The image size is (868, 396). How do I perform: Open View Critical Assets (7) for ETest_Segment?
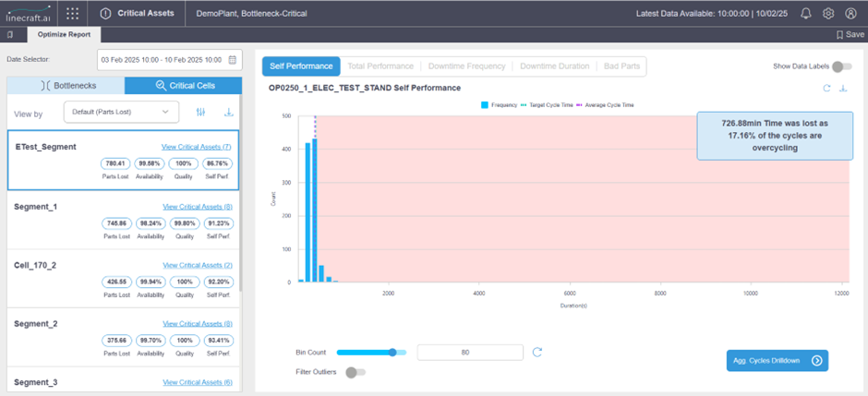tap(196, 147)
